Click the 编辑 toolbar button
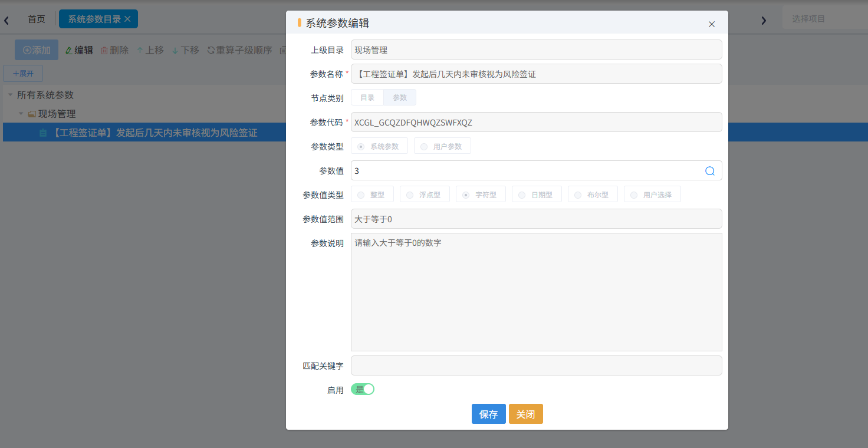The width and height of the screenshot is (868, 448). tap(79, 50)
